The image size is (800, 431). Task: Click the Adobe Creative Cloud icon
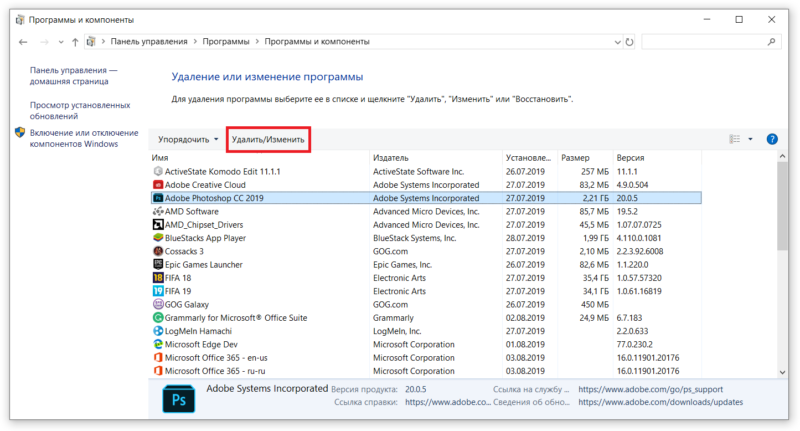[x=158, y=185]
